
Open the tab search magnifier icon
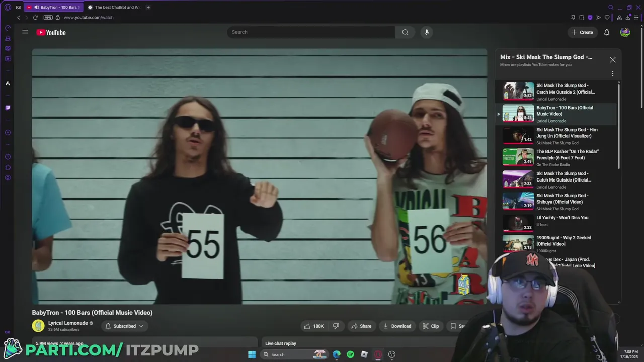[611, 7]
